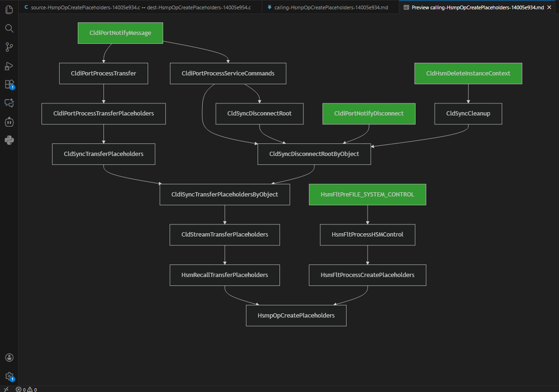Click the HsmpOpCreatePlaceholders node
This screenshot has height=392, width=559.
pyautogui.click(x=296, y=316)
